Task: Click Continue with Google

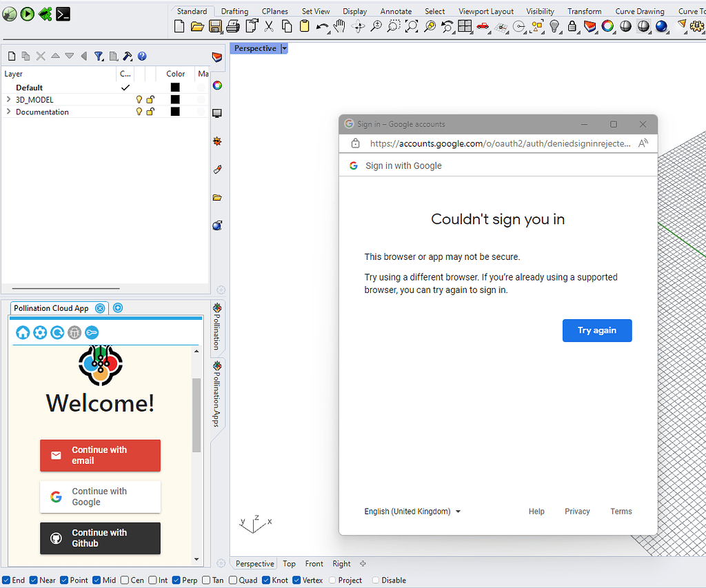Action: pyautogui.click(x=100, y=496)
